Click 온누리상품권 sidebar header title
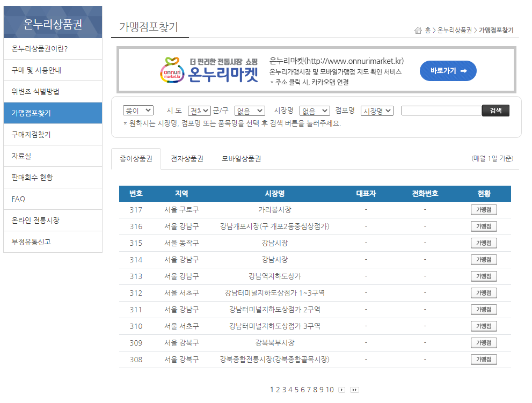532x403 pixels. 53,24
